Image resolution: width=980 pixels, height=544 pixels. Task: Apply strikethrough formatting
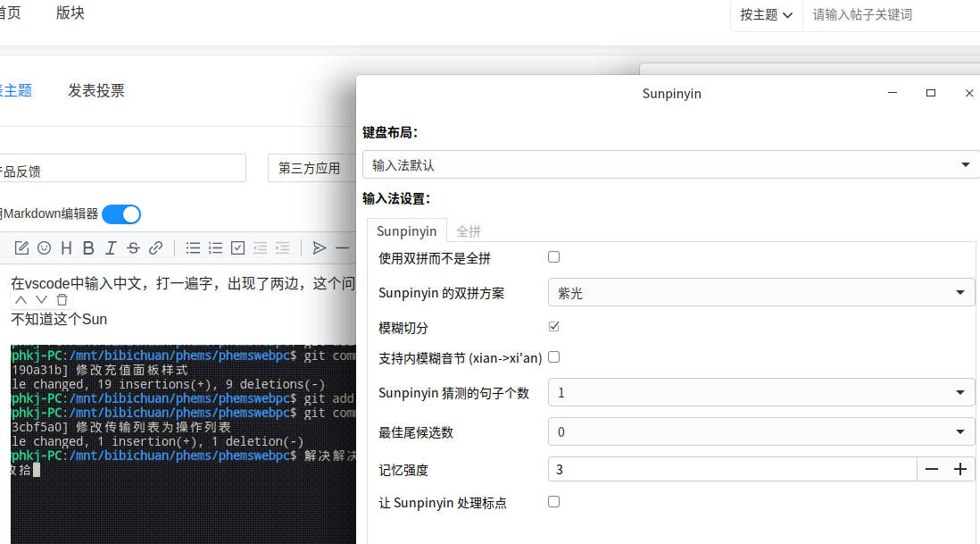coord(133,247)
